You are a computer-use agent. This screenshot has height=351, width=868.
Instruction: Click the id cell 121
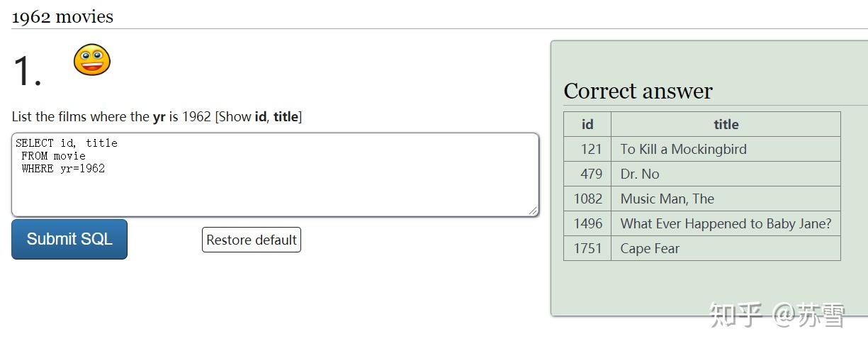click(x=591, y=149)
